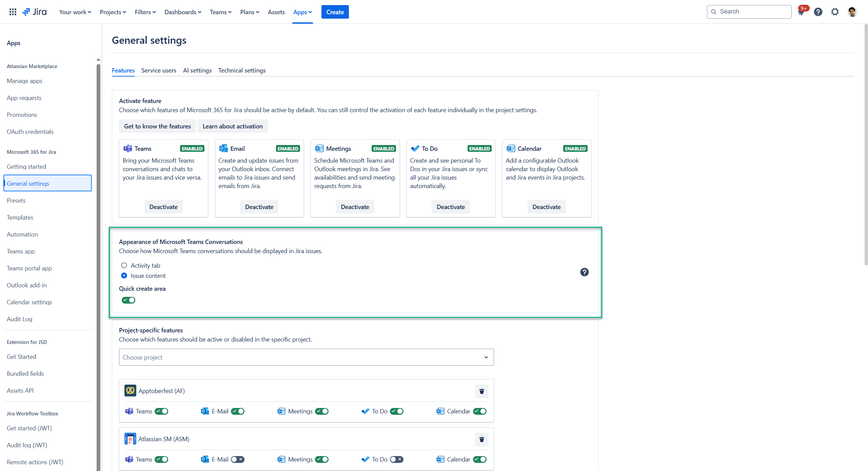Switch to the Features tab

click(123, 70)
